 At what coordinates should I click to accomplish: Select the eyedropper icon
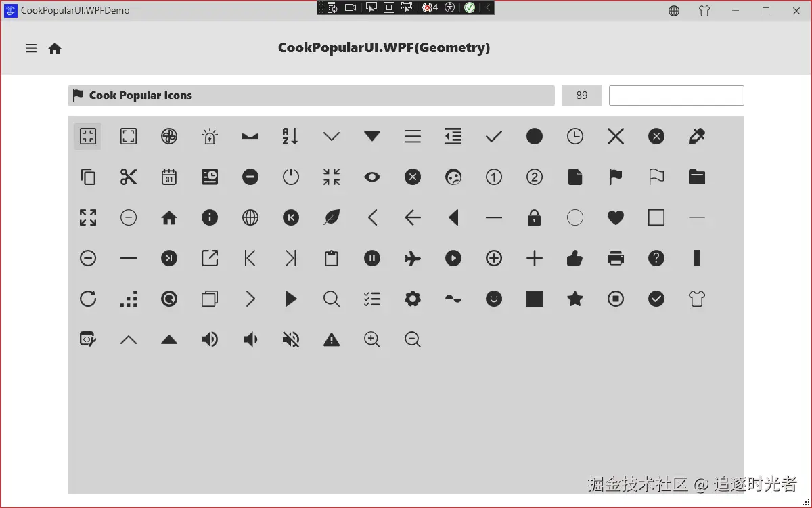tap(697, 136)
